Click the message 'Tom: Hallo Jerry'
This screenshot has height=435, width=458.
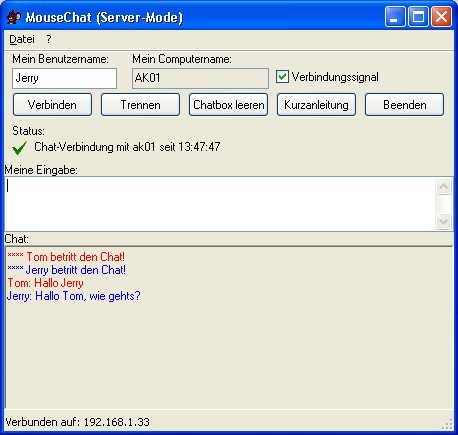coord(45,283)
